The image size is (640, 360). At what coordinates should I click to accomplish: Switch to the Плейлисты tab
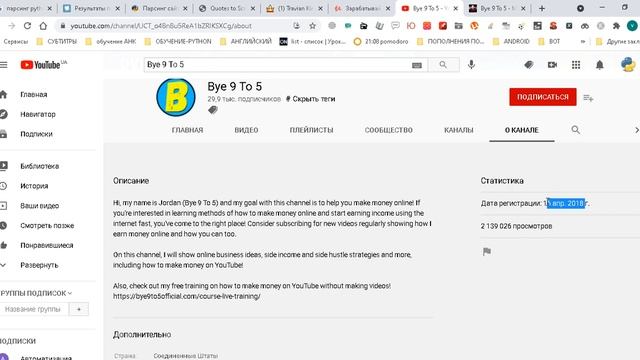click(x=311, y=130)
